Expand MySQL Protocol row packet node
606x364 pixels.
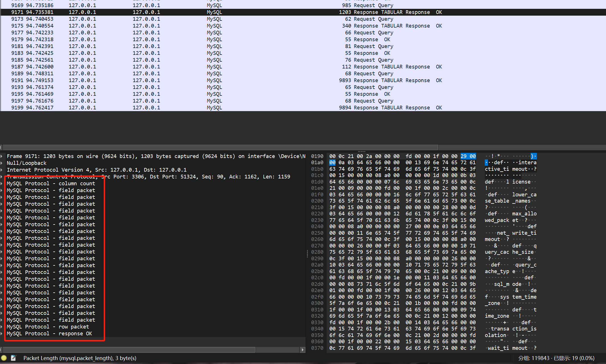point(2,327)
